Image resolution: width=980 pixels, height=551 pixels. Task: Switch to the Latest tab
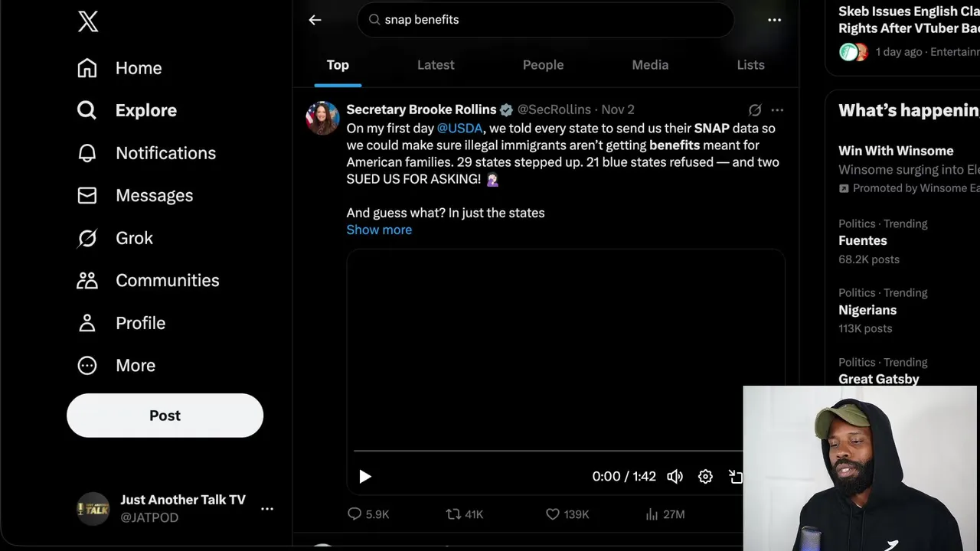(436, 65)
